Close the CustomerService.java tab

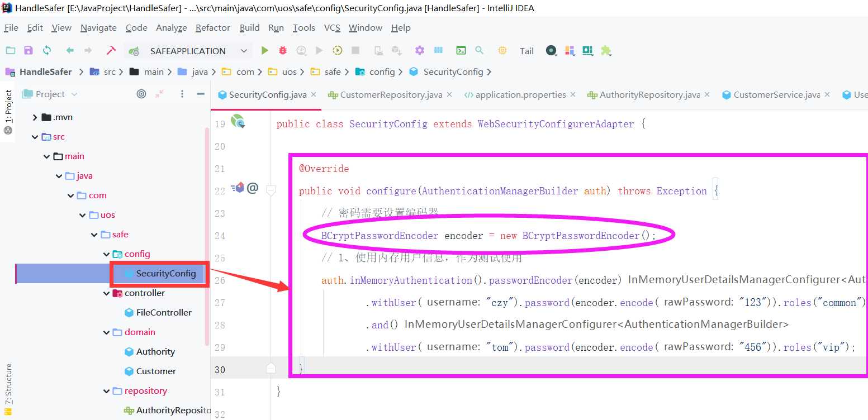click(827, 94)
